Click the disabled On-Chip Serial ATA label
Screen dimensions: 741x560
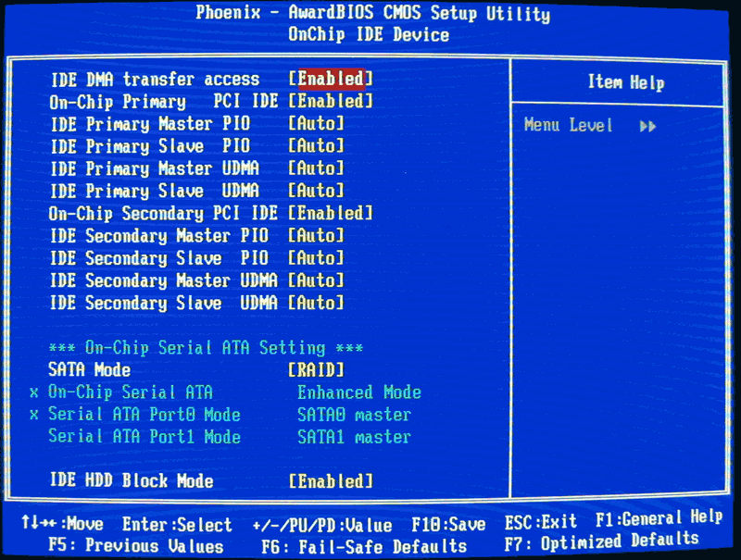pos(131,392)
